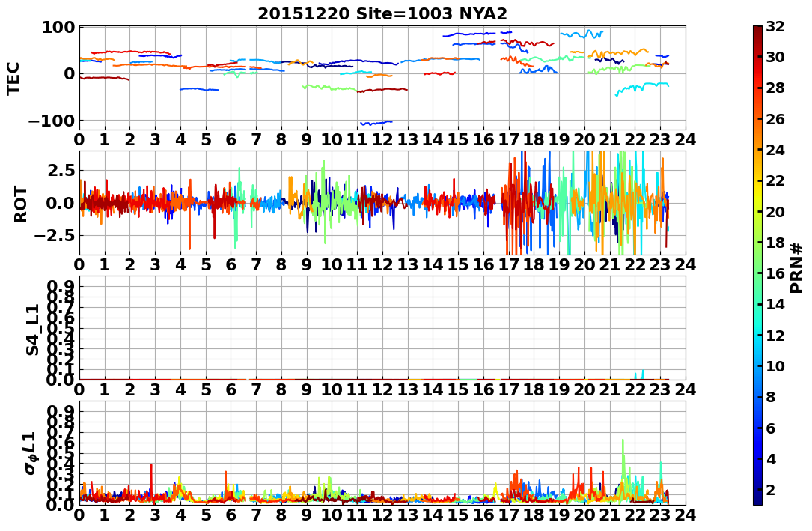Click hour 3 tick under σφL1 plot
Image resolution: width=812 pixels, height=531 pixels.
click(x=155, y=515)
